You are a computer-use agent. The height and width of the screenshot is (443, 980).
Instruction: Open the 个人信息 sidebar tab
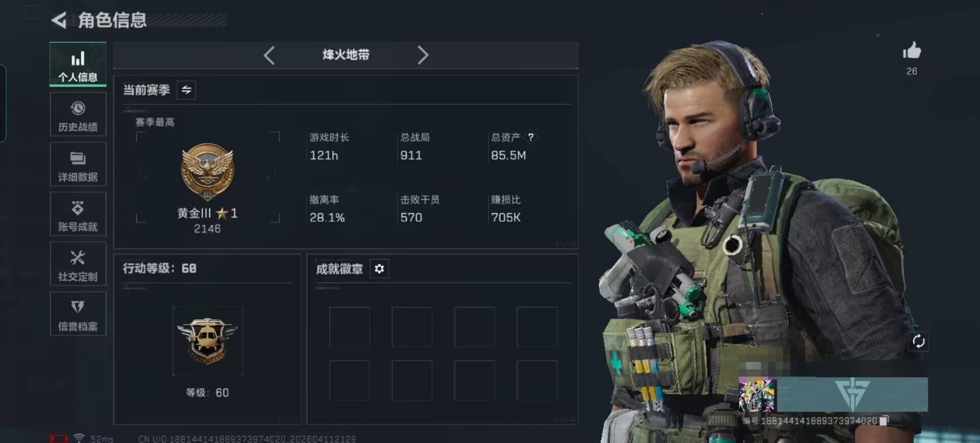point(78,64)
